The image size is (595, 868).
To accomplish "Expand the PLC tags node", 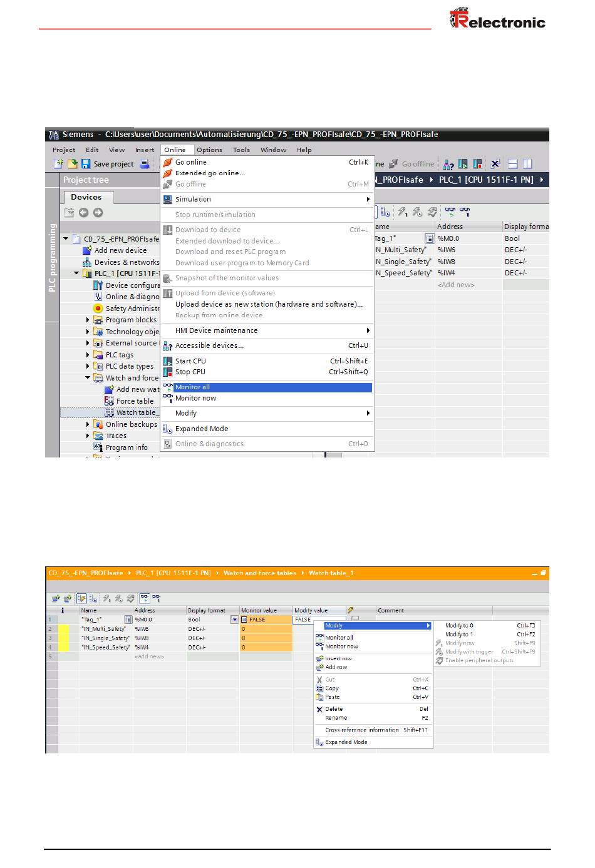I will (x=88, y=355).
